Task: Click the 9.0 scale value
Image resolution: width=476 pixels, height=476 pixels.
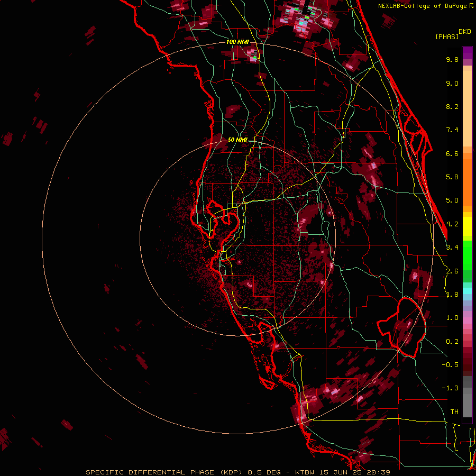Action: pos(452,83)
